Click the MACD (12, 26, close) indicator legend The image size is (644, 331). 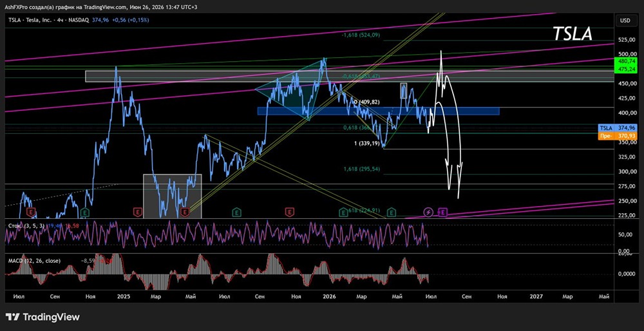34,260
